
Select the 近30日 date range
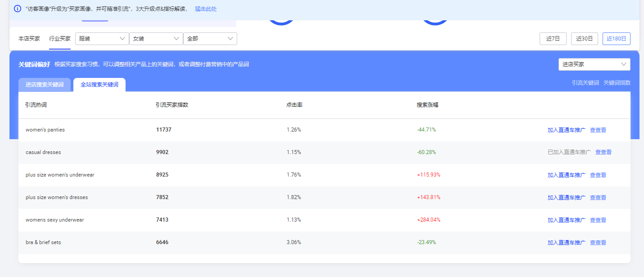point(584,38)
